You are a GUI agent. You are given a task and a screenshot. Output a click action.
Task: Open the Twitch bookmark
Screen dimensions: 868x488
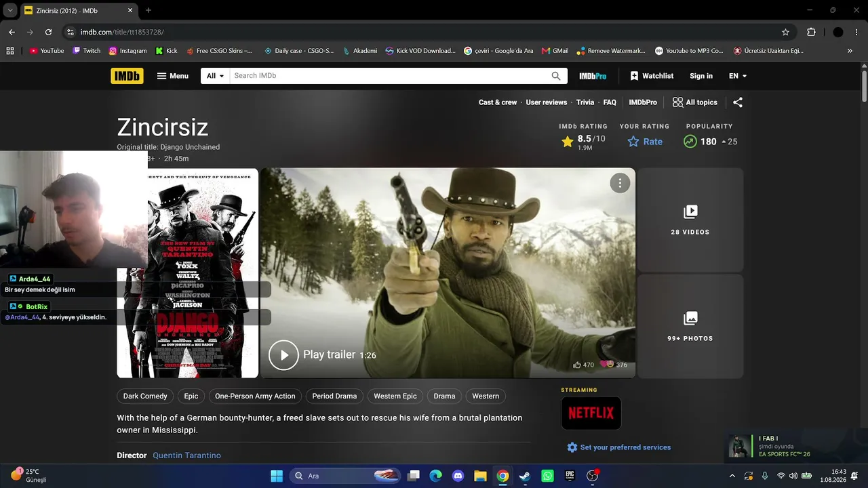[86, 51]
